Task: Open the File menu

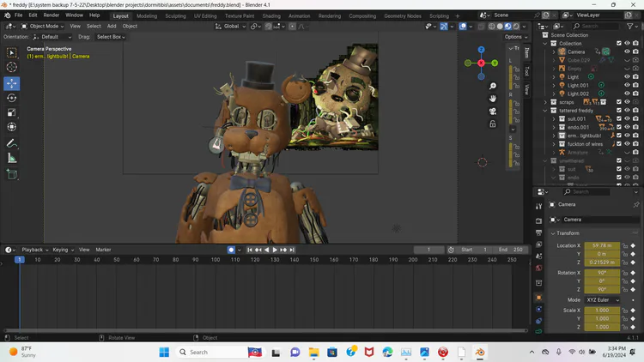Action: pos(19,15)
